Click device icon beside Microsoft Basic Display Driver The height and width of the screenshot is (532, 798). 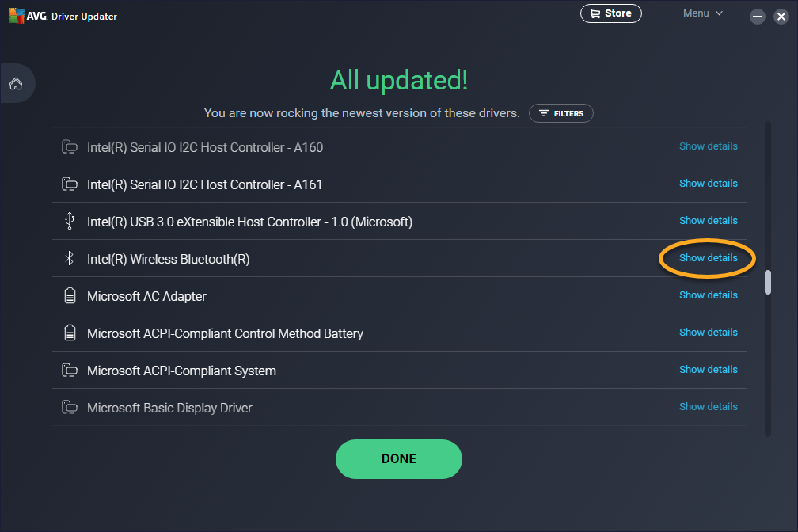(70, 408)
